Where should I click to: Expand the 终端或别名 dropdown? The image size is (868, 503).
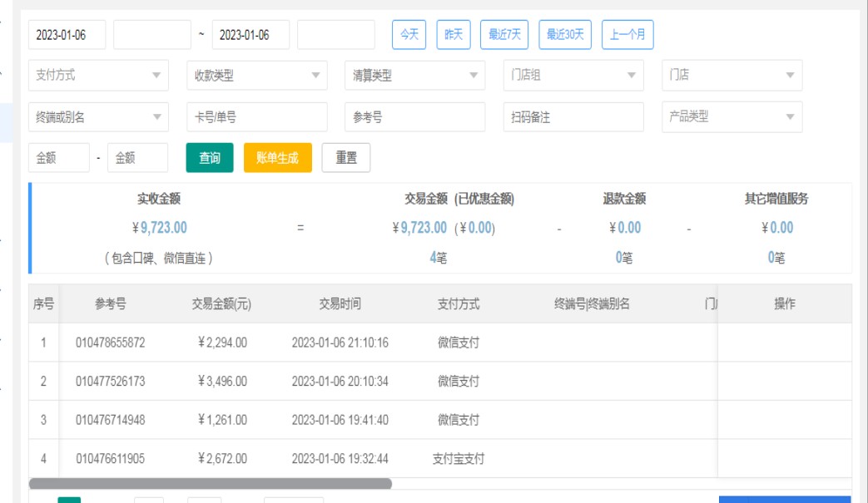coord(98,117)
